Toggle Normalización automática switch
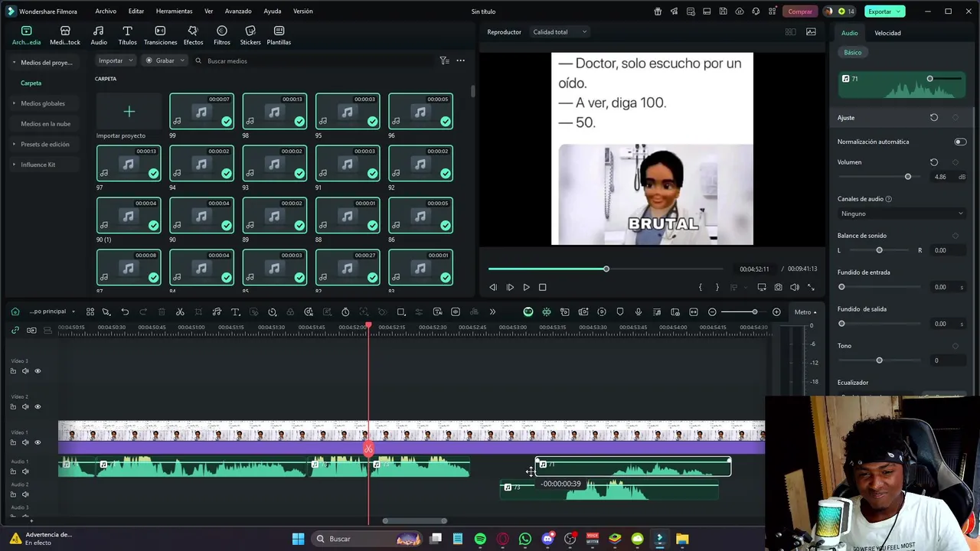This screenshot has width=980, height=551. point(960,142)
